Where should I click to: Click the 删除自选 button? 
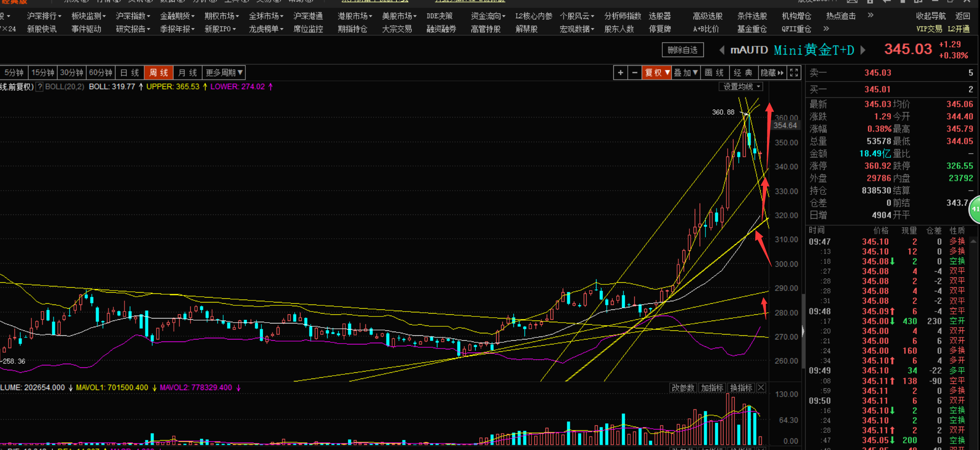[683, 50]
